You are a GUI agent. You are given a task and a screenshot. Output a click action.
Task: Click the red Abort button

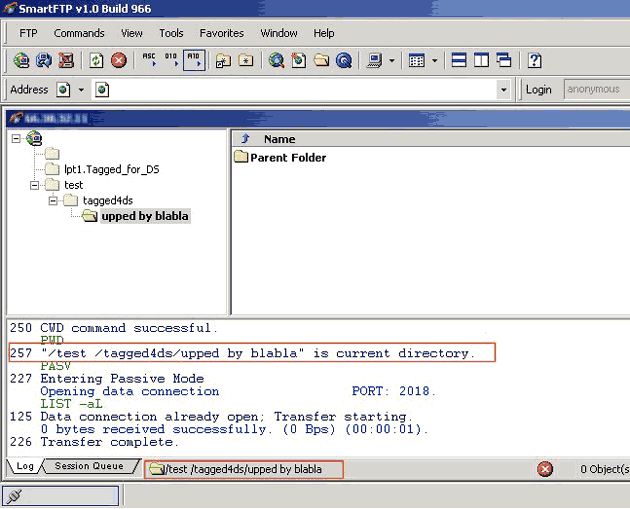point(119,61)
